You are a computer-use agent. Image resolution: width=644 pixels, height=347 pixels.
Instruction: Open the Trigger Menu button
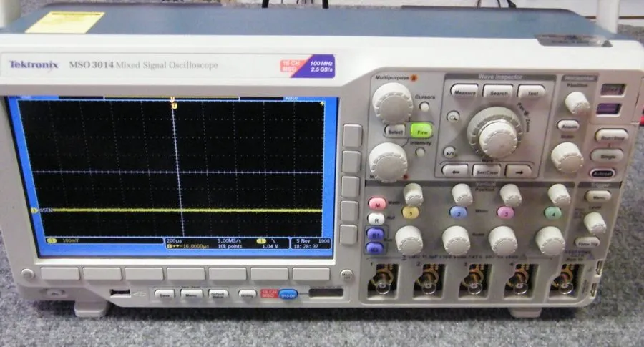coord(597,197)
